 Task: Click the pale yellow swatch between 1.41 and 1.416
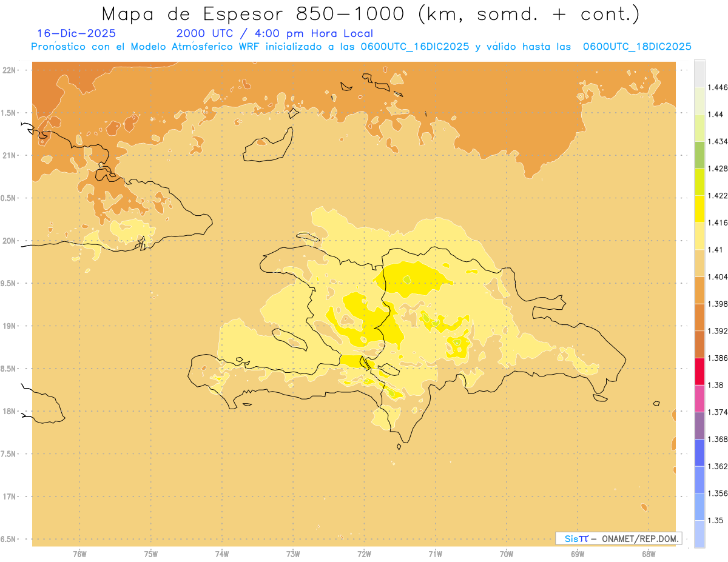[699, 236]
